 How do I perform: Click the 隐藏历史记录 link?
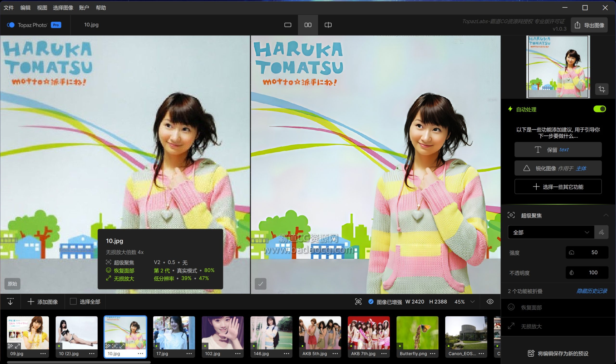pyautogui.click(x=591, y=291)
